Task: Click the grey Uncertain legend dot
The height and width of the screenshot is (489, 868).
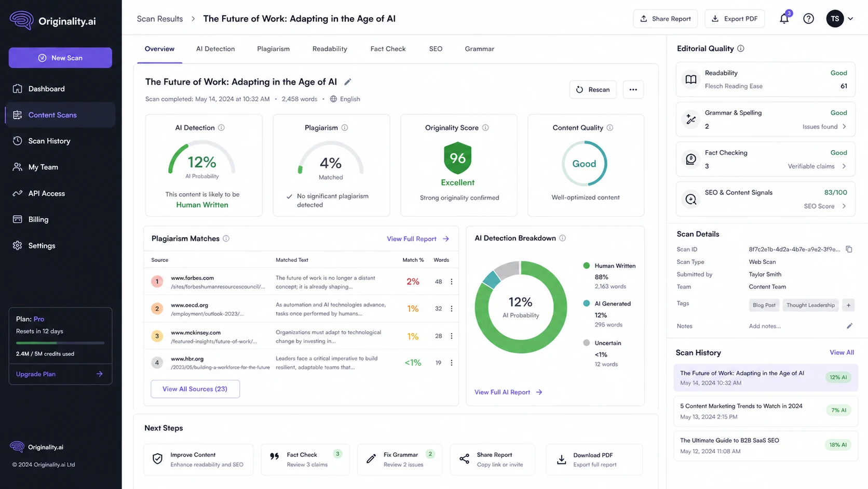Action: click(x=587, y=343)
